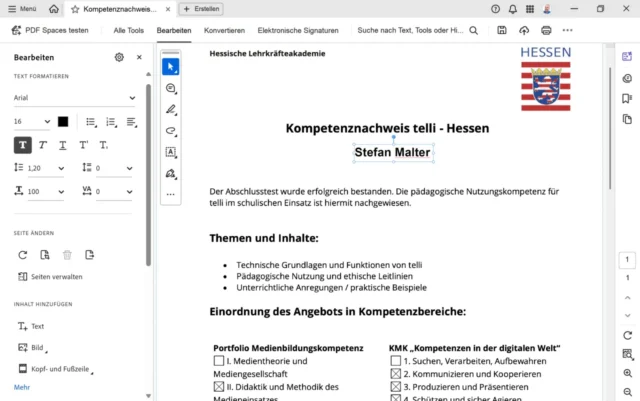Open the help question mark icon
The image size is (640, 401).
tap(495, 9)
